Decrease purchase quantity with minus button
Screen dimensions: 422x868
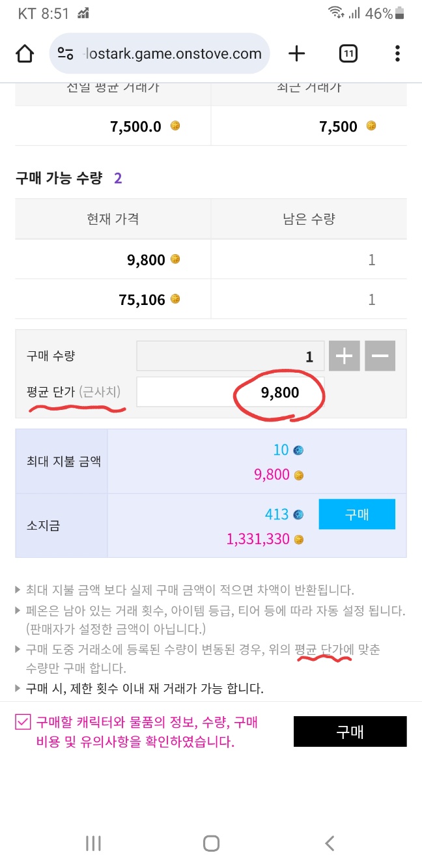click(x=380, y=356)
